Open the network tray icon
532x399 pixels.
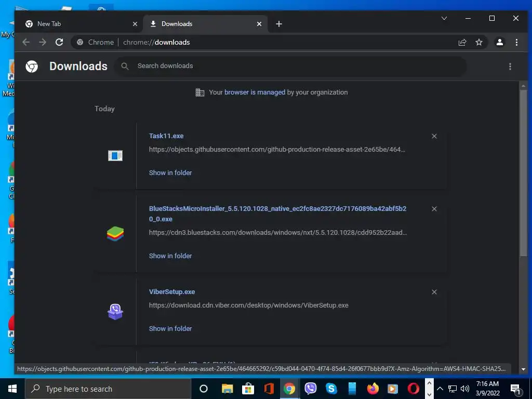tap(453, 389)
